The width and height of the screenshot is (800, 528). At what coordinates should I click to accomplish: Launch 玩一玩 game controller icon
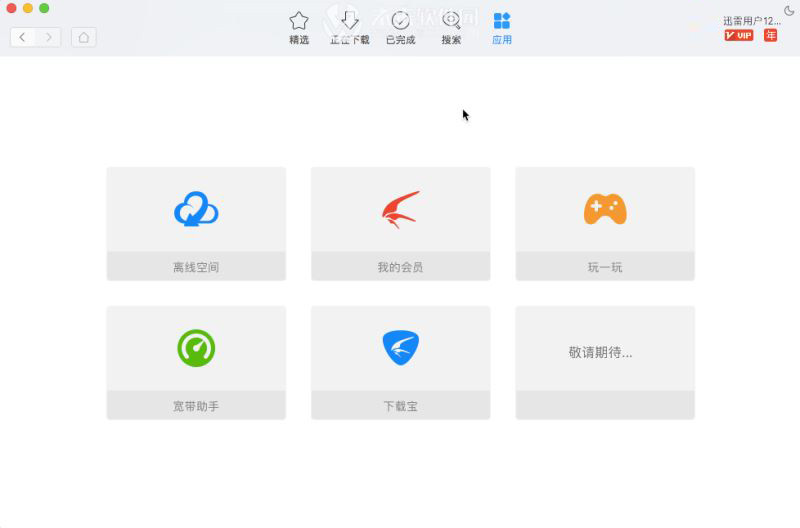(605, 209)
